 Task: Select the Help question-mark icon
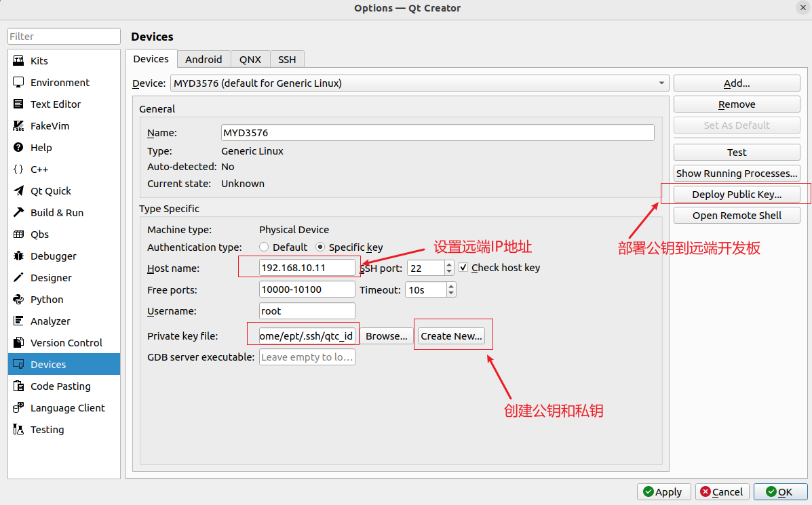(x=18, y=148)
